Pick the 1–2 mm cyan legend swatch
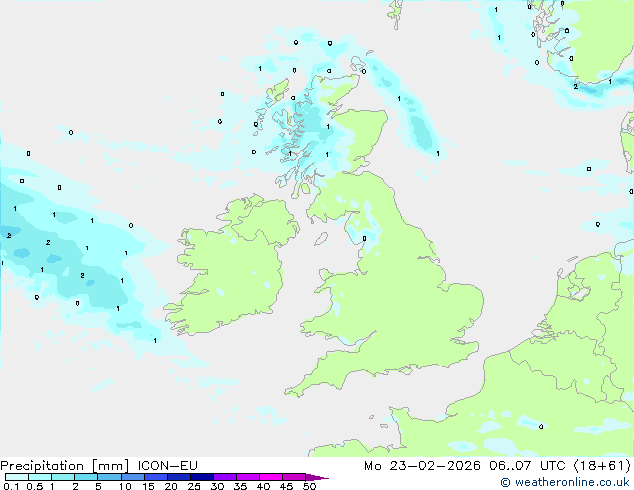 pos(63,477)
